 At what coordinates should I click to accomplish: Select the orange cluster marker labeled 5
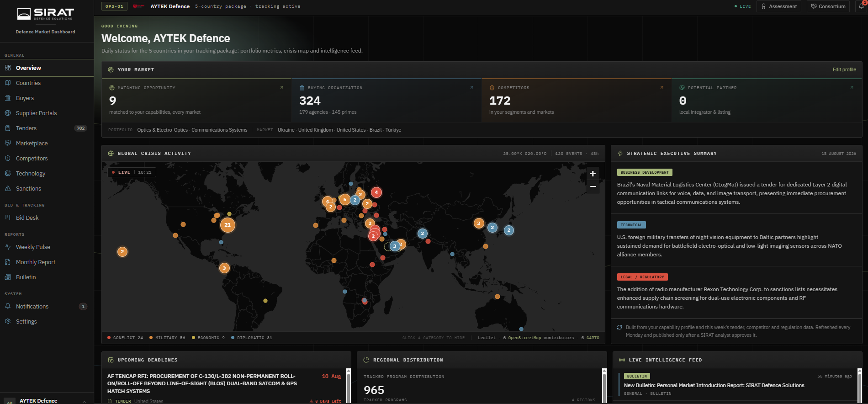pos(345,200)
